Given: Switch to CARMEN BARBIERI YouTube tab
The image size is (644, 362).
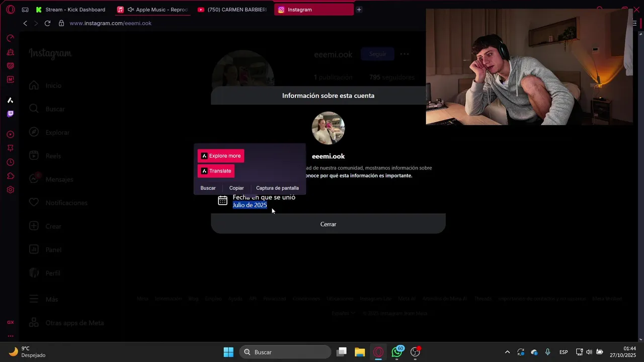Looking at the screenshot, I should tap(233, 10).
